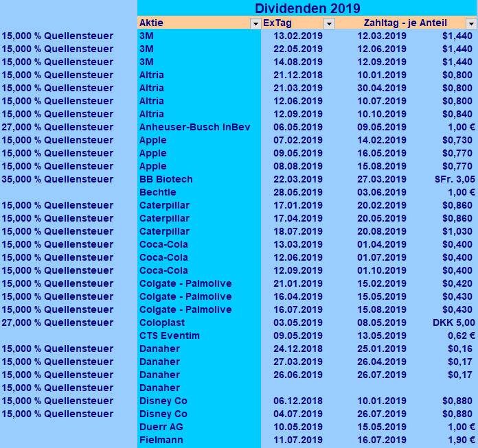Select the CTS Eventim cell
The height and width of the screenshot is (448, 478).
click(x=199, y=336)
